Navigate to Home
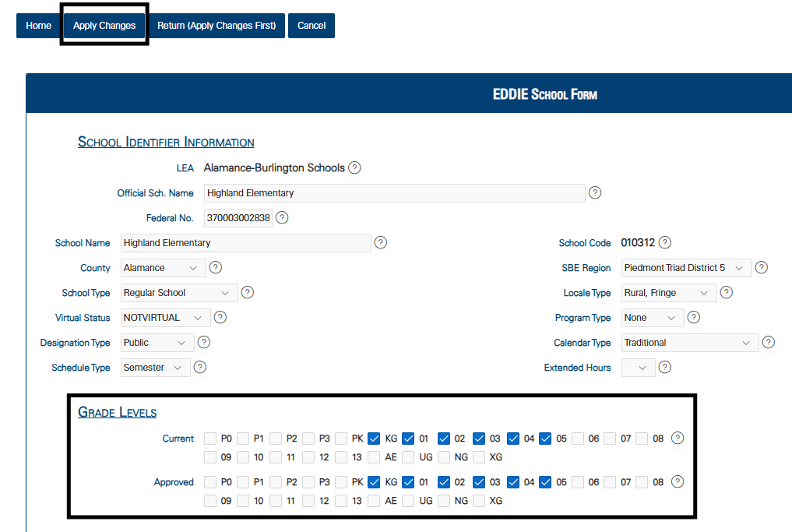This screenshot has height=532, width=792. 38,25
